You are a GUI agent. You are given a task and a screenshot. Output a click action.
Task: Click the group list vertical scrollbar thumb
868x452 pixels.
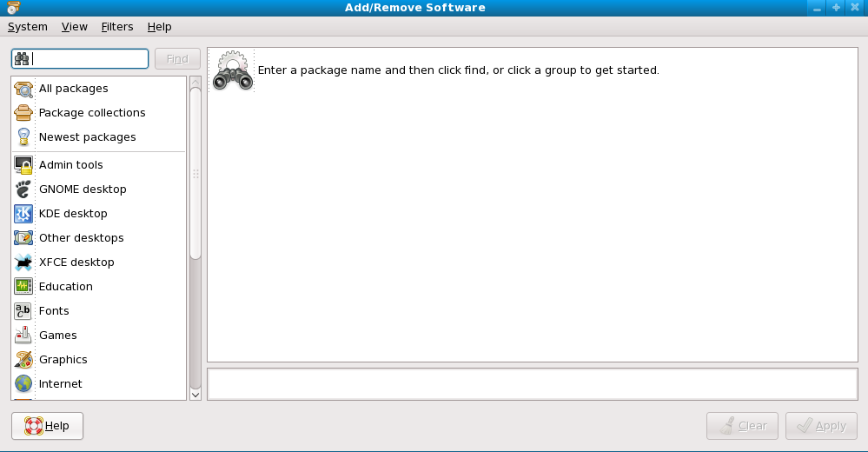(195, 173)
